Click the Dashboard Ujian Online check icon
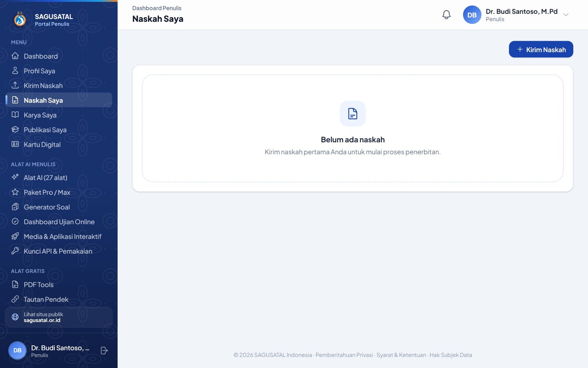Viewport: 588px width, 368px height. click(15, 222)
